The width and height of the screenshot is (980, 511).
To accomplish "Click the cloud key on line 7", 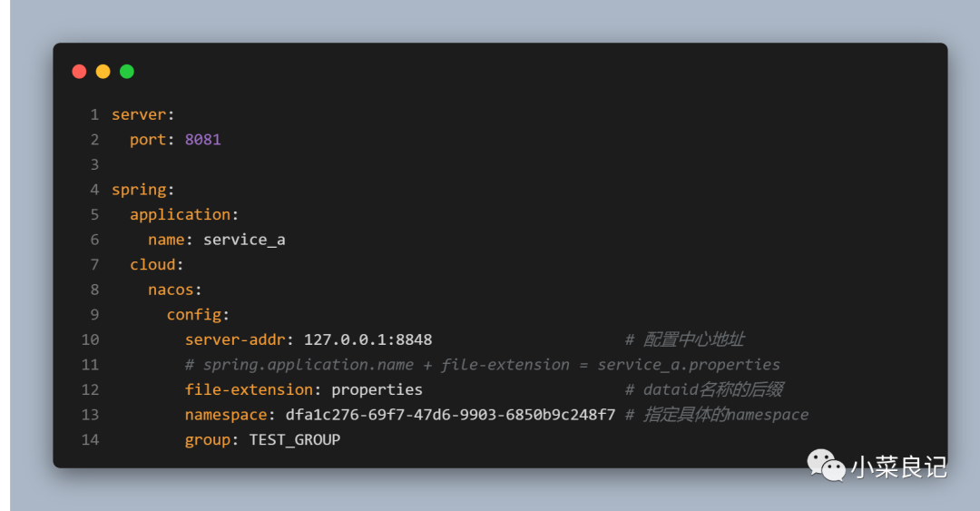I will click(152, 264).
